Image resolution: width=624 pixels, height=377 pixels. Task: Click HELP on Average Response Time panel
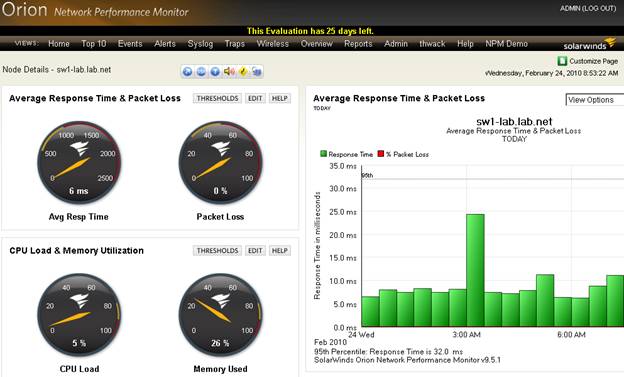(x=280, y=98)
